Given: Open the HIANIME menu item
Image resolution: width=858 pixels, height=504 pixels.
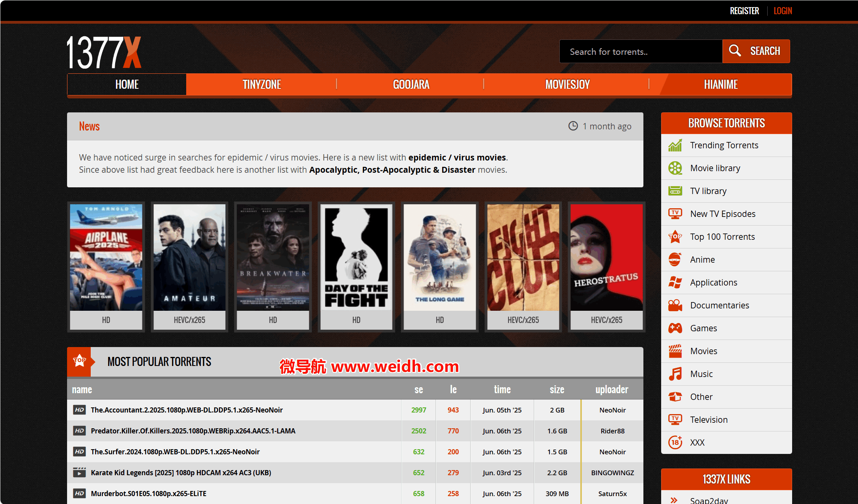Looking at the screenshot, I should coord(721,84).
